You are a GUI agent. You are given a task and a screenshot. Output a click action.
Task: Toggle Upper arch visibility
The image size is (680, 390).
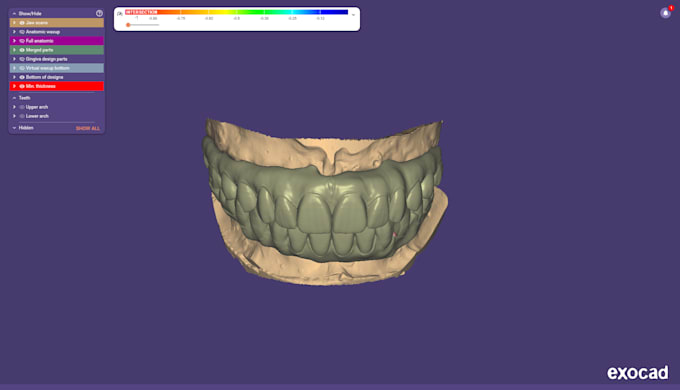point(22,107)
